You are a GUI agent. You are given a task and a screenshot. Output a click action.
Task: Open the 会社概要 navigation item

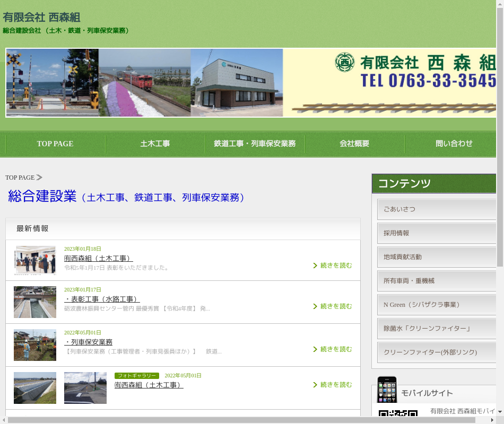coord(354,144)
